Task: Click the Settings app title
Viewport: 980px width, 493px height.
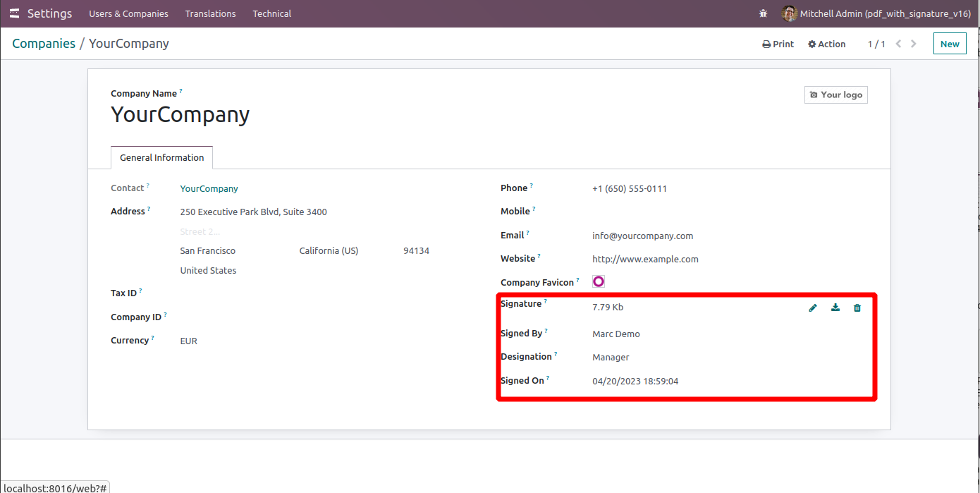Action: (49, 13)
